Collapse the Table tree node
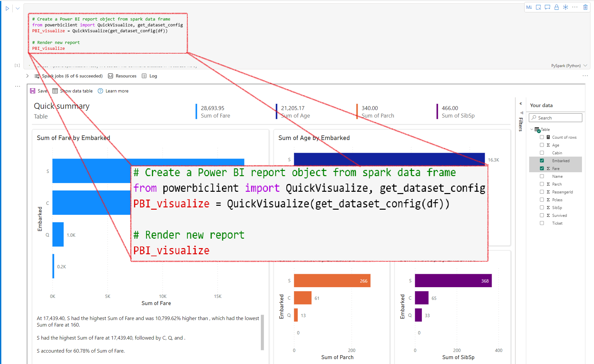 click(532, 129)
